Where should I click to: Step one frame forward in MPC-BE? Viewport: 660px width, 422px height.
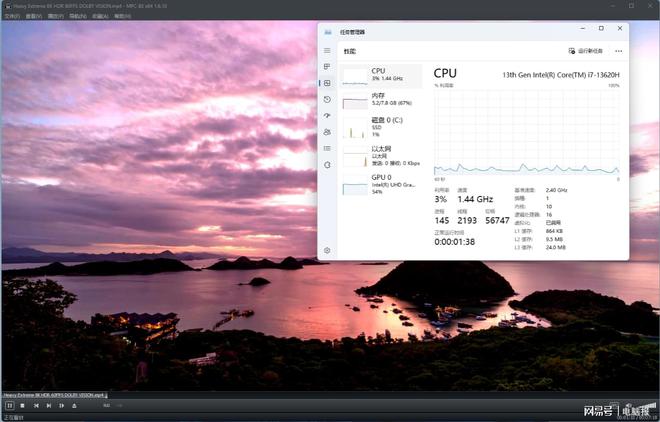coord(61,406)
